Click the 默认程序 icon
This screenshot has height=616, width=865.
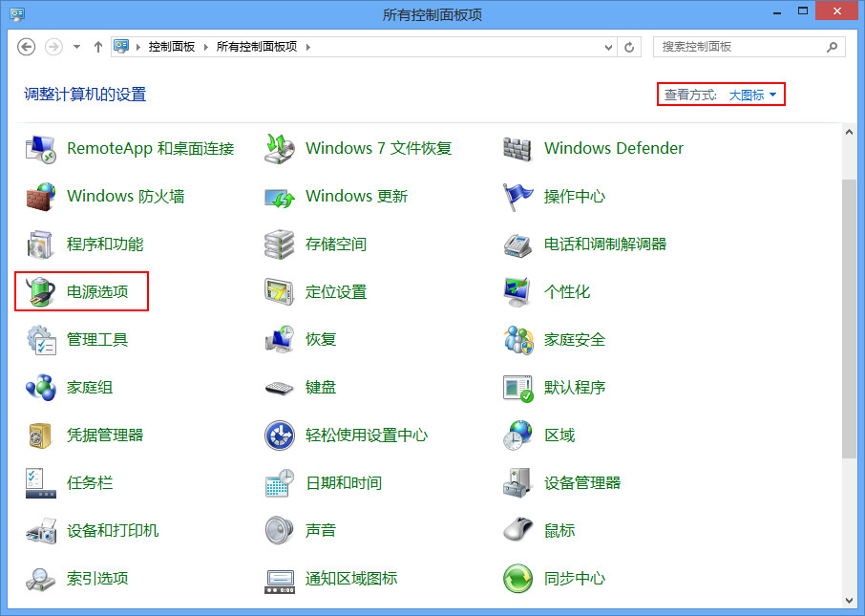click(518, 388)
